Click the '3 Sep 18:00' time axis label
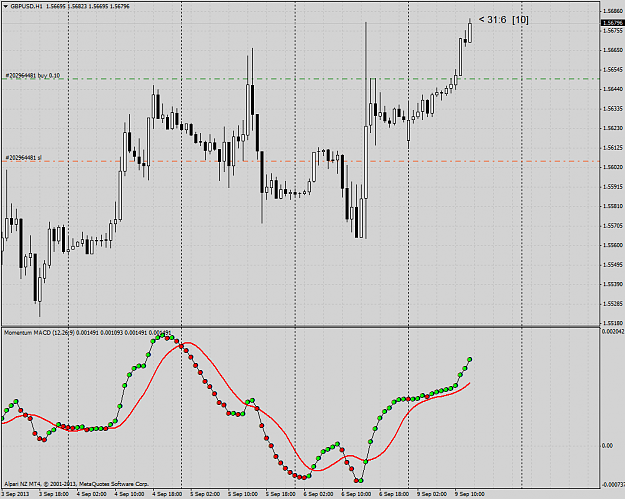 tap(54, 494)
